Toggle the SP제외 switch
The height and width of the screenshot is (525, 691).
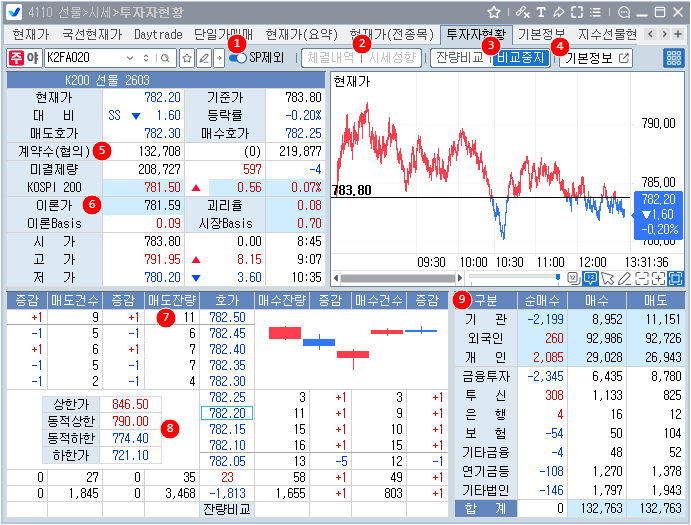[240, 58]
